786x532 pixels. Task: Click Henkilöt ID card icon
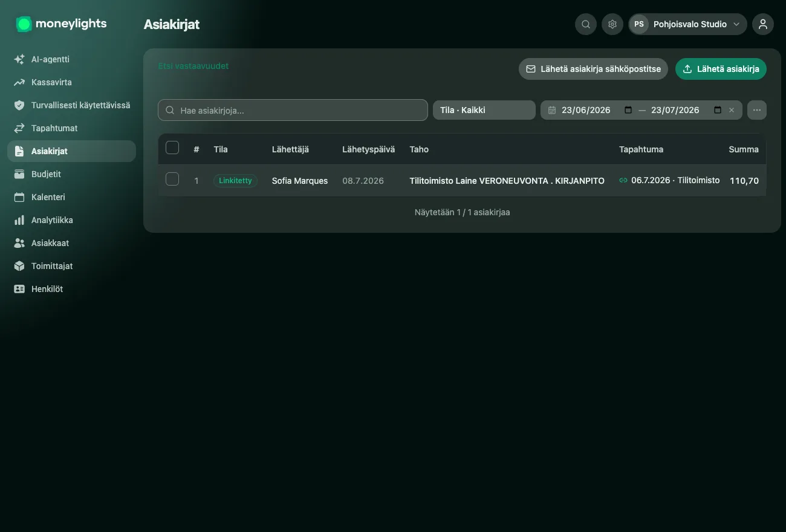[x=19, y=289]
